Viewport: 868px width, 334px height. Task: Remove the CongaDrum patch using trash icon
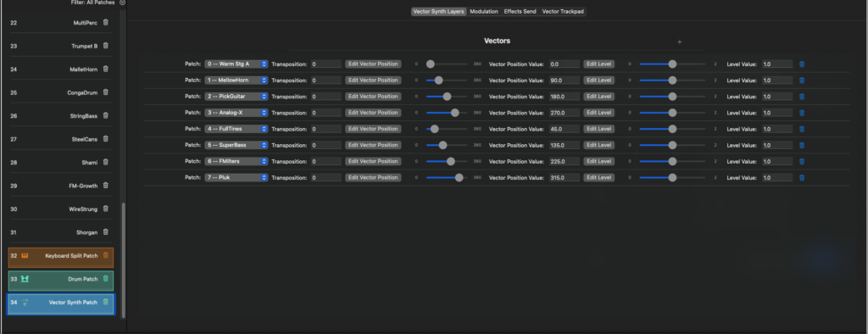point(106,92)
